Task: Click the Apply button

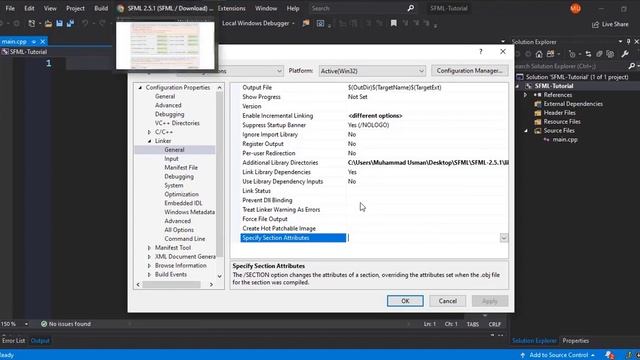Action: [490, 301]
